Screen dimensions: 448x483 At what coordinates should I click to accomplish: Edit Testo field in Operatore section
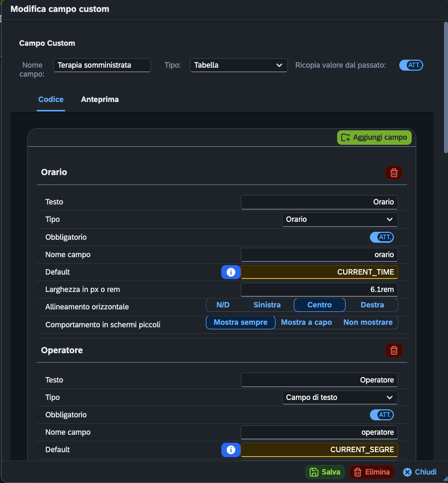pyautogui.click(x=319, y=380)
